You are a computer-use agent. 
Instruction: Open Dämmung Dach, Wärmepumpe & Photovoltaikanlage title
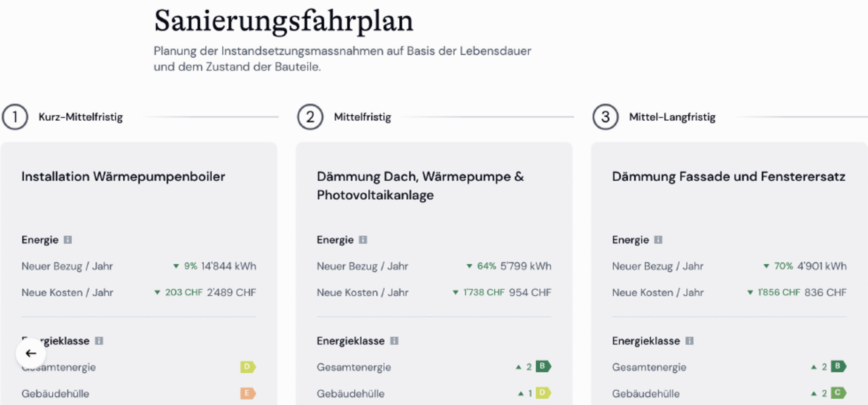tap(420, 186)
